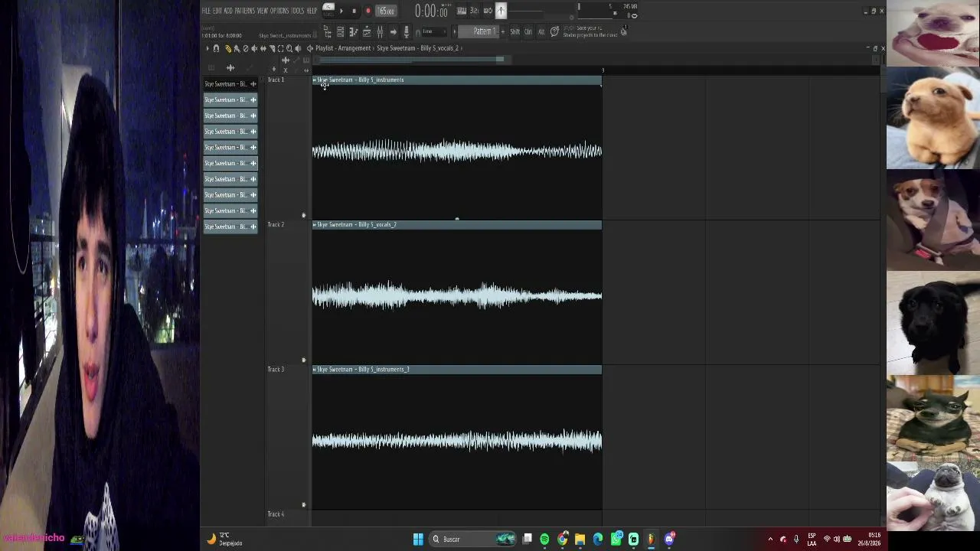The image size is (980, 551).
Task: Open the EDIT menu
Action: 217,11
